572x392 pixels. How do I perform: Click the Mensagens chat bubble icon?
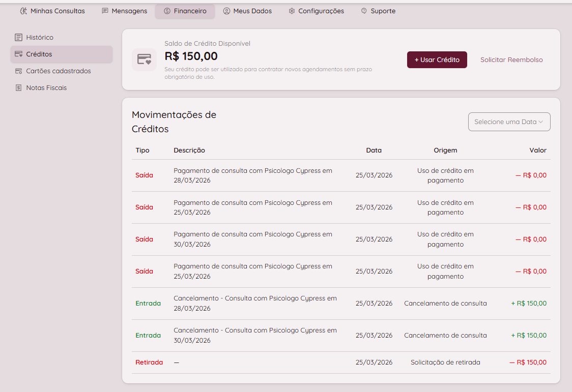[105, 11]
